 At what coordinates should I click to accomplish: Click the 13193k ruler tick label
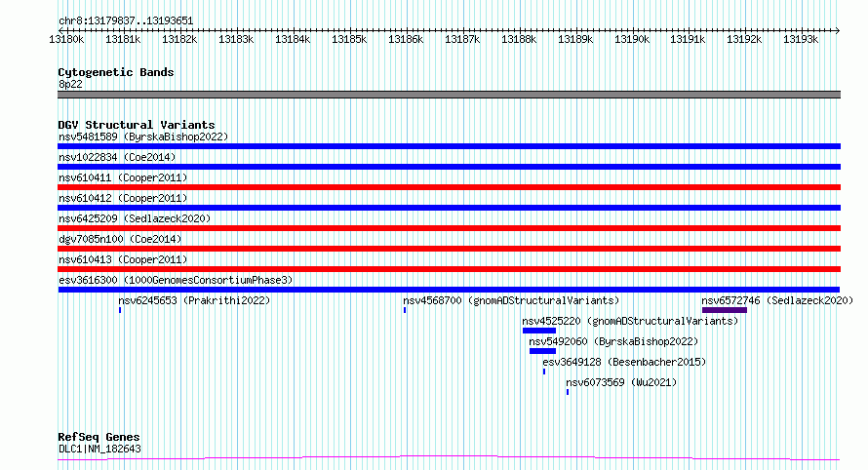(x=801, y=39)
